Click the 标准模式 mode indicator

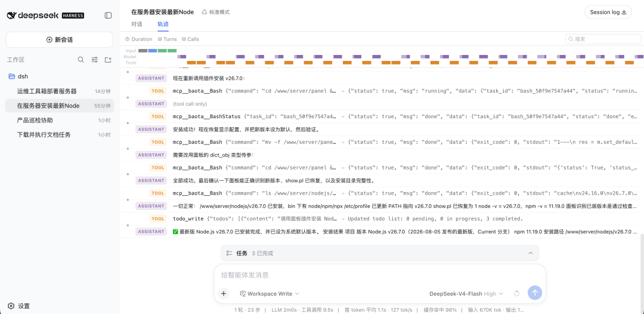tap(216, 12)
